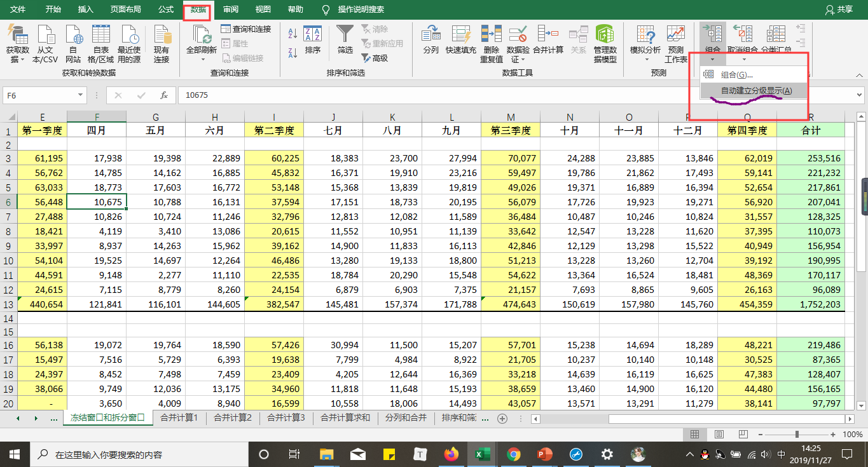This screenshot has height=467, width=868.
Task: Switch to the 公式 (Formulas) tab
Action: coord(165,10)
